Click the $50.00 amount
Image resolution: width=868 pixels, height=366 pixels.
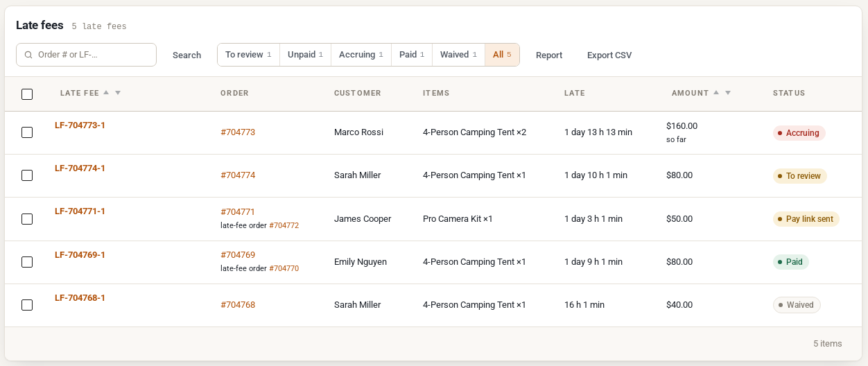[679, 219]
